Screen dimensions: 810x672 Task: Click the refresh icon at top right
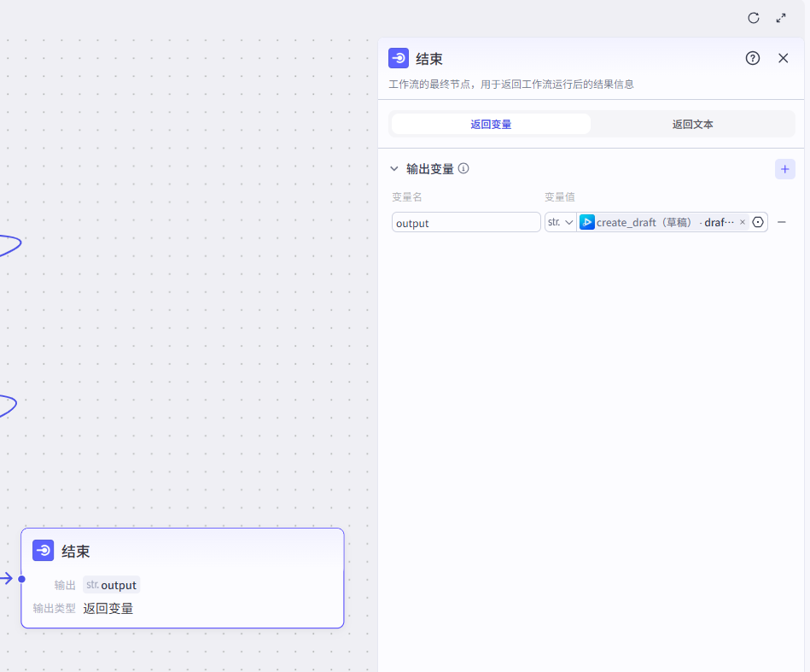coord(754,18)
